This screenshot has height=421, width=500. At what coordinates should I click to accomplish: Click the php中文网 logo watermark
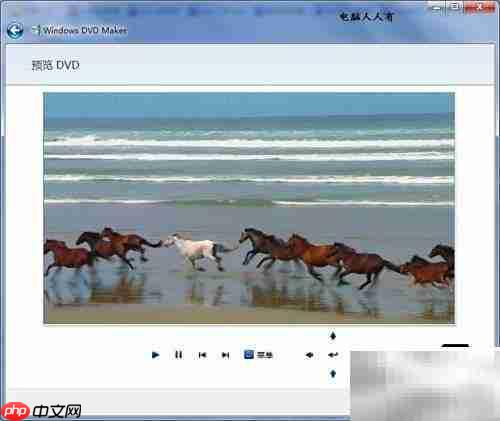pos(41,411)
